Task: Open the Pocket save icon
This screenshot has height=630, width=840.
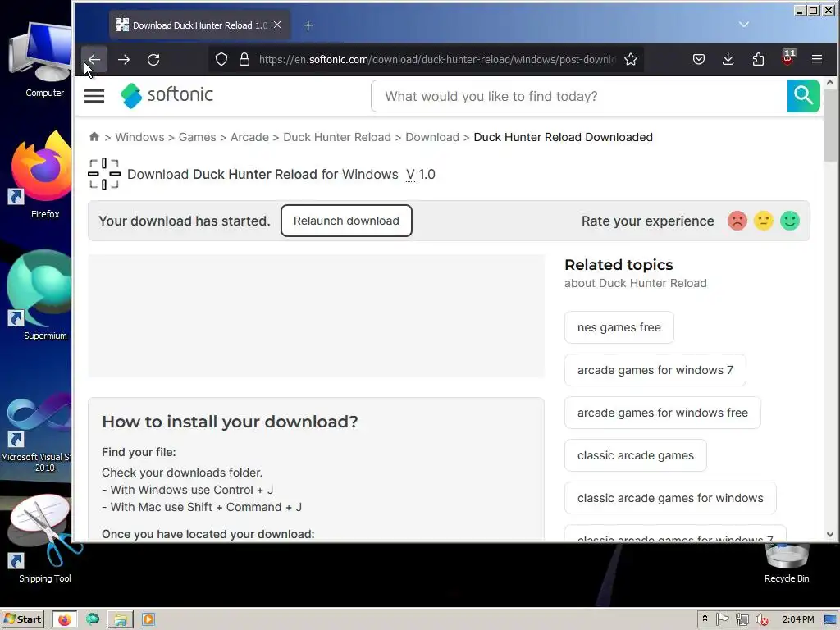Action: 699,59
